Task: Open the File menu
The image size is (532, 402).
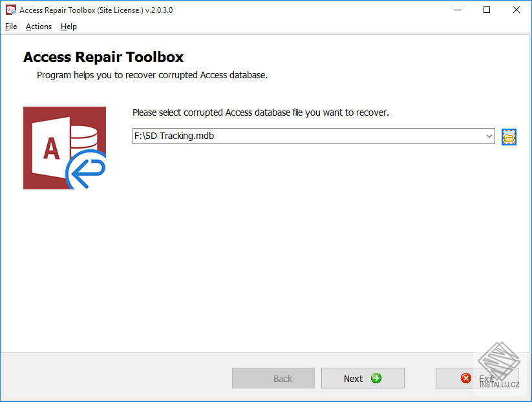Action: 10,26
